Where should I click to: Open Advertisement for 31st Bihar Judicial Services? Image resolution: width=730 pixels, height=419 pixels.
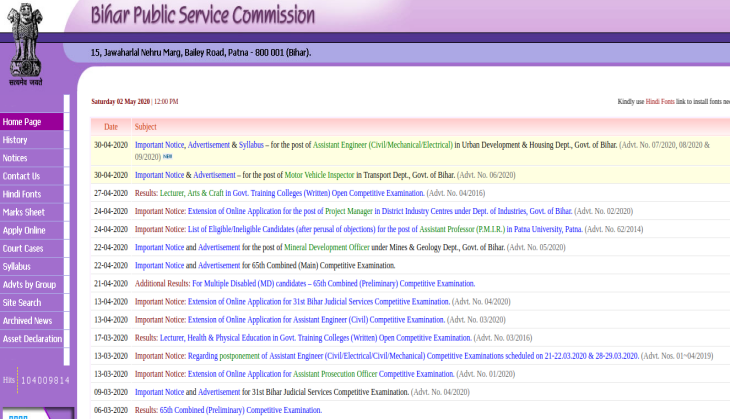[x=219, y=392]
